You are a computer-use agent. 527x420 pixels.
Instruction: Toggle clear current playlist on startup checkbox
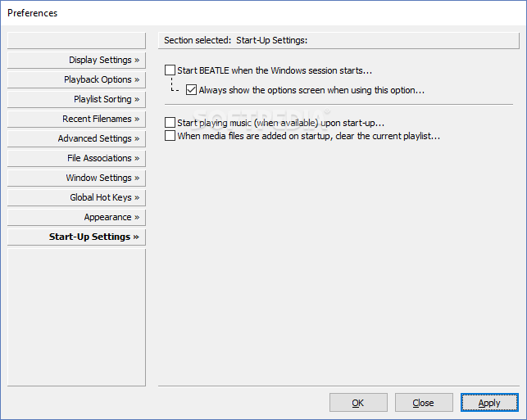(170, 136)
